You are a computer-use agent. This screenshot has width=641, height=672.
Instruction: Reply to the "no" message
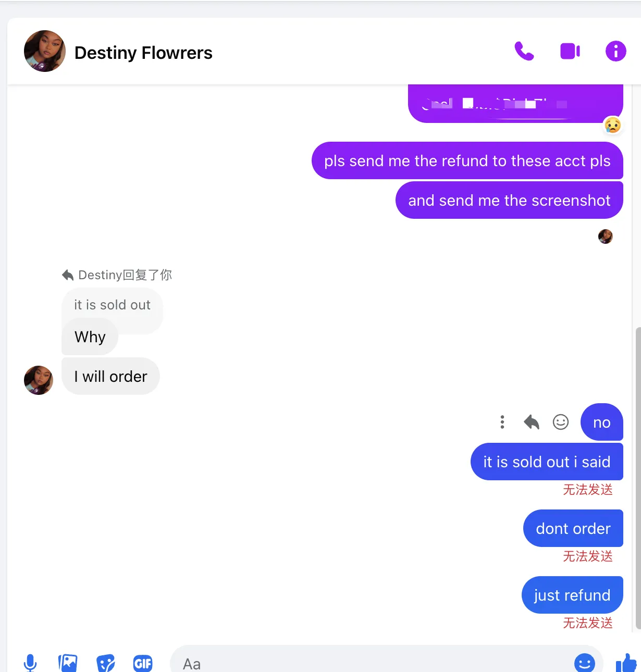pyautogui.click(x=532, y=422)
